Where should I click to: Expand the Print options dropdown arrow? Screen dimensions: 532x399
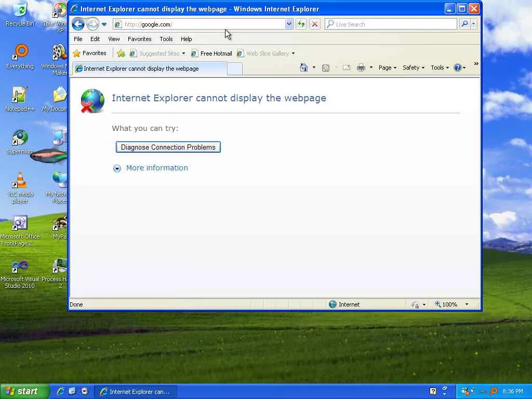371,68
